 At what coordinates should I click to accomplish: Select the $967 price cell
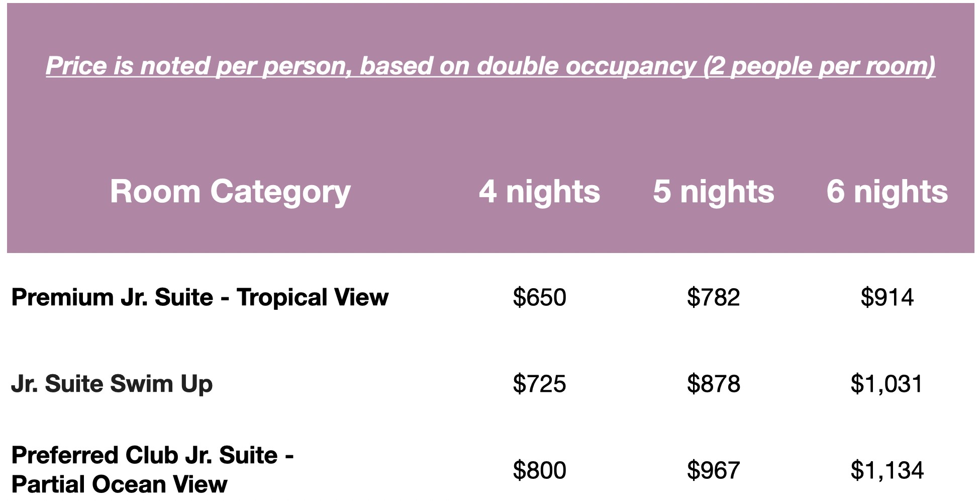point(714,470)
